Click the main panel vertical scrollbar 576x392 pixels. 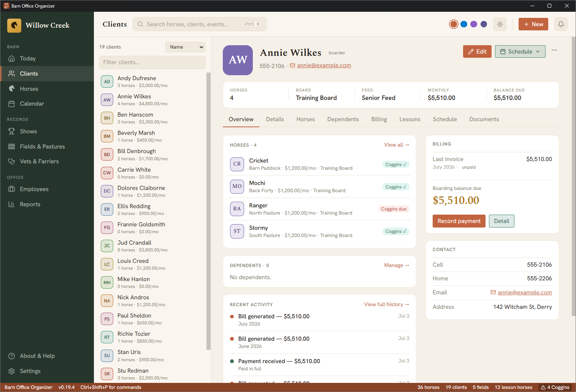click(x=574, y=177)
